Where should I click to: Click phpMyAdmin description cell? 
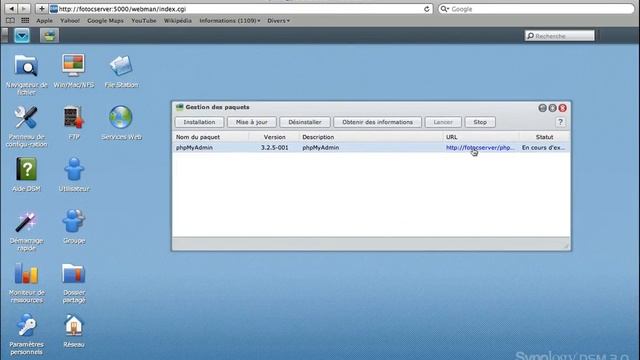point(320,148)
